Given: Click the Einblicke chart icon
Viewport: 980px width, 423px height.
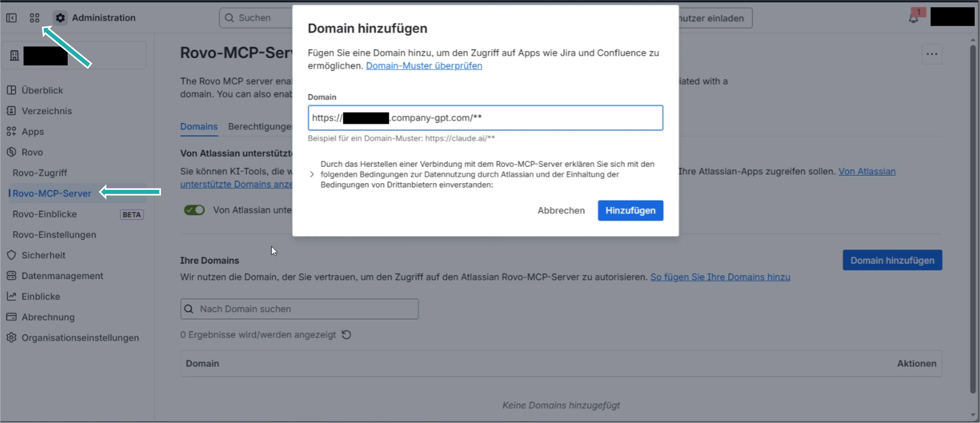Looking at the screenshot, I should pyautogui.click(x=11, y=296).
